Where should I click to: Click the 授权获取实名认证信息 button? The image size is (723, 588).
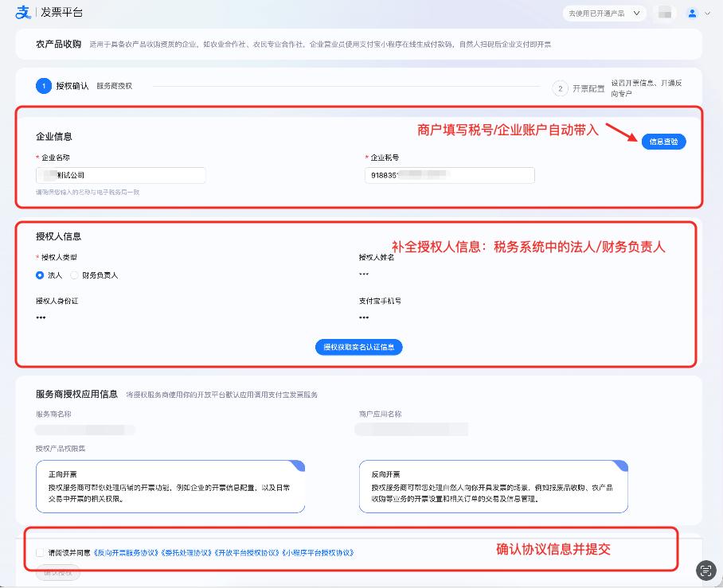point(359,347)
